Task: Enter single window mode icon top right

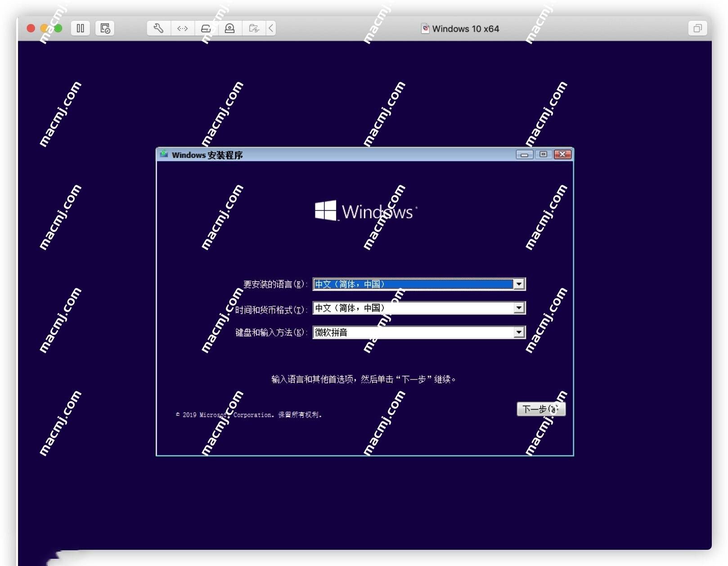Action: pos(697,28)
